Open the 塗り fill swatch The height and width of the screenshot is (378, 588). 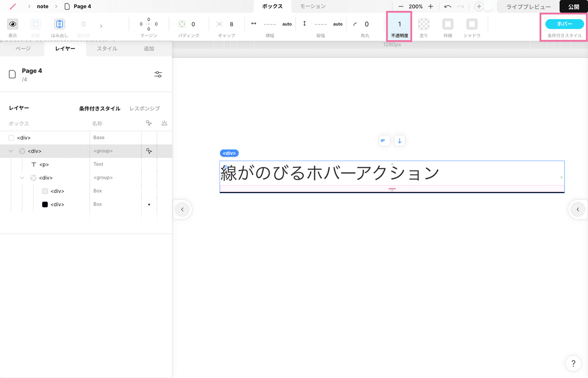[424, 24]
